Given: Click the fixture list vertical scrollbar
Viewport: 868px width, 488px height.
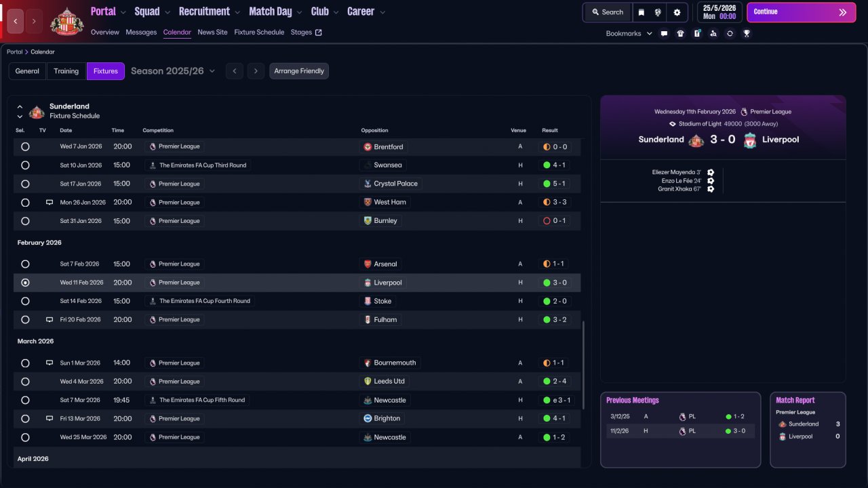Looking at the screenshot, I should coord(583,366).
